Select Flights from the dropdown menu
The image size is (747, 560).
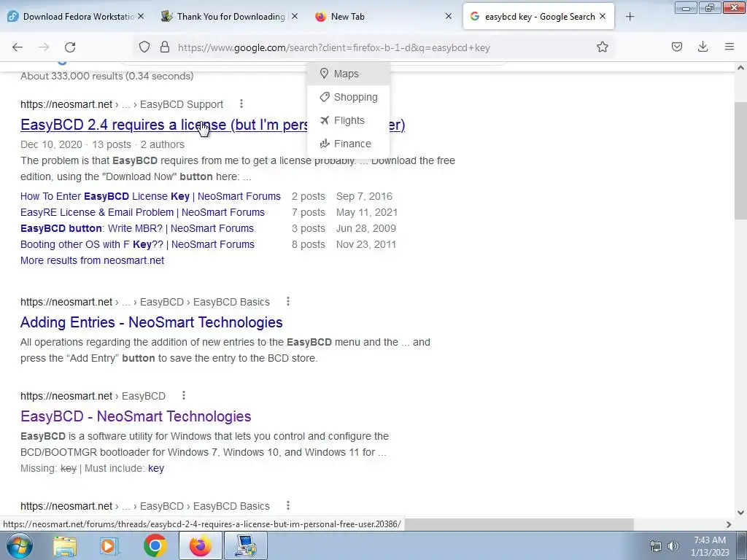[x=348, y=120]
